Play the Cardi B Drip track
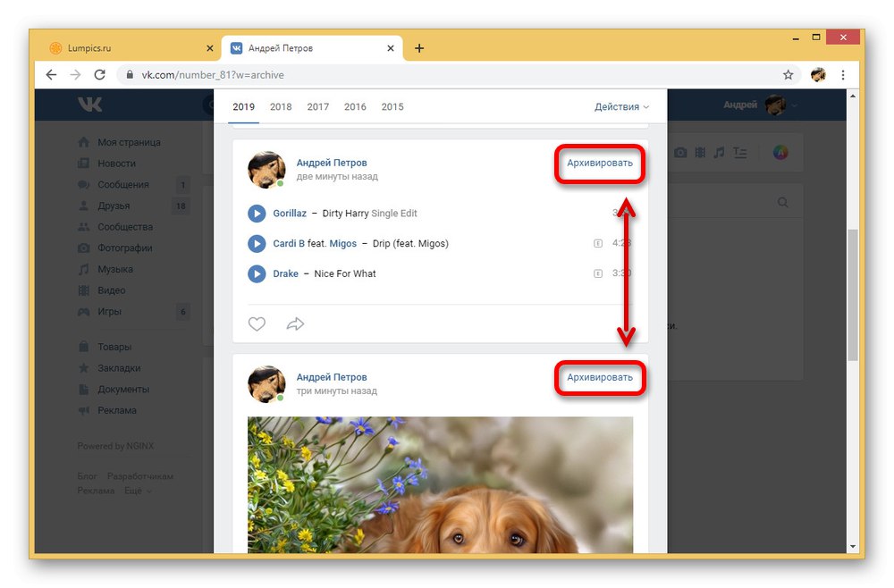The image size is (894, 588). coord(257,244)
